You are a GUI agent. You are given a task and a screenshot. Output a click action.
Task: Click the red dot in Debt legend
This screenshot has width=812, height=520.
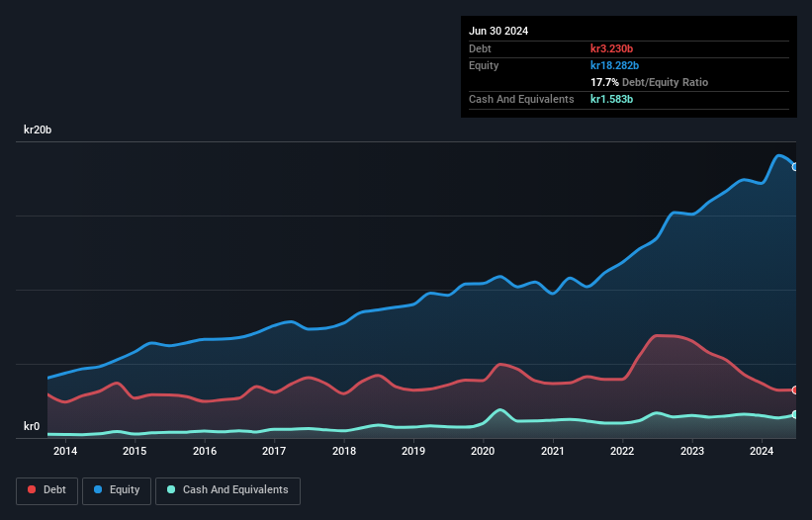(x=32, y=489)
